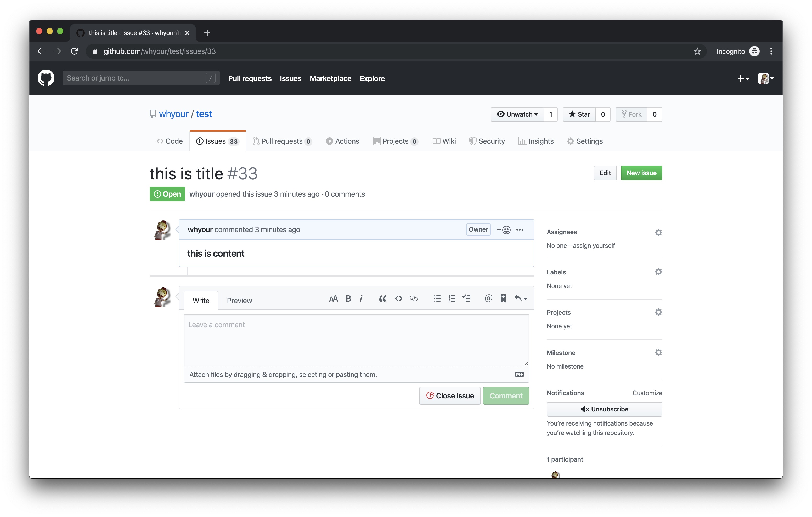Click the mention user @ icon
This screenshot has height=517, width=812.
(488, 298)
